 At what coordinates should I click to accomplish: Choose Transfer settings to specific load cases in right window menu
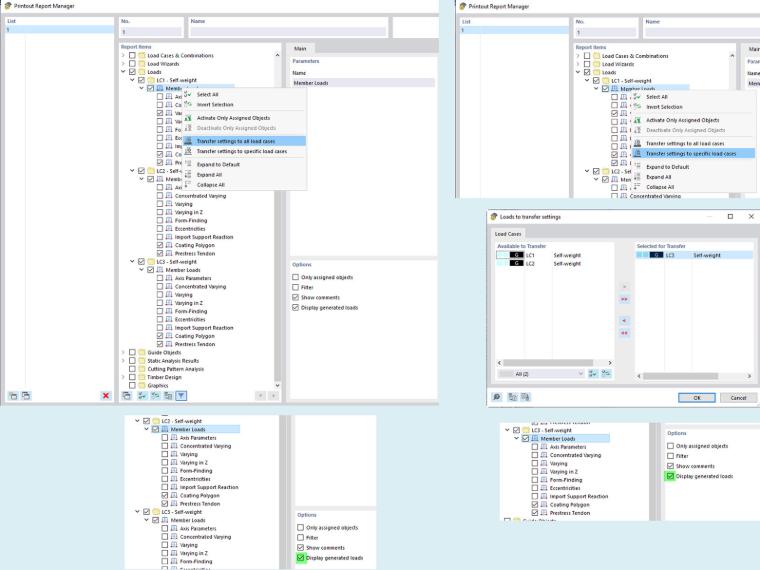pos(694,154)
